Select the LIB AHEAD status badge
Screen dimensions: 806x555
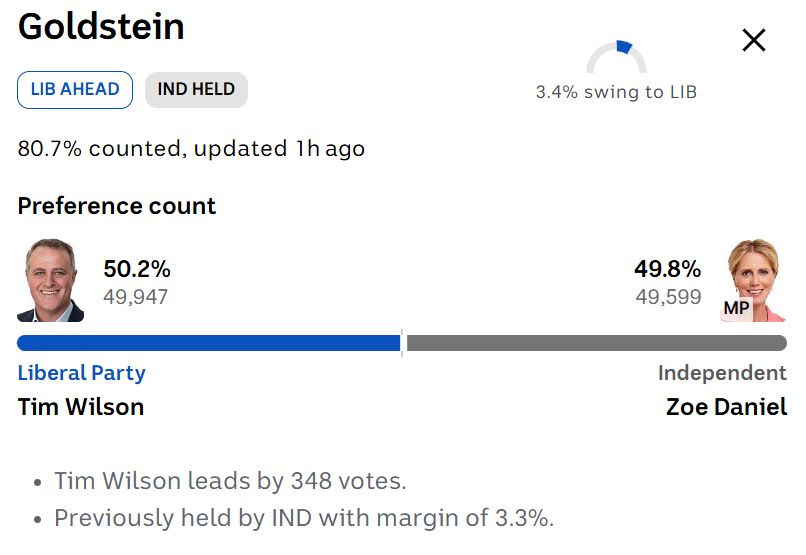[75, 89]
